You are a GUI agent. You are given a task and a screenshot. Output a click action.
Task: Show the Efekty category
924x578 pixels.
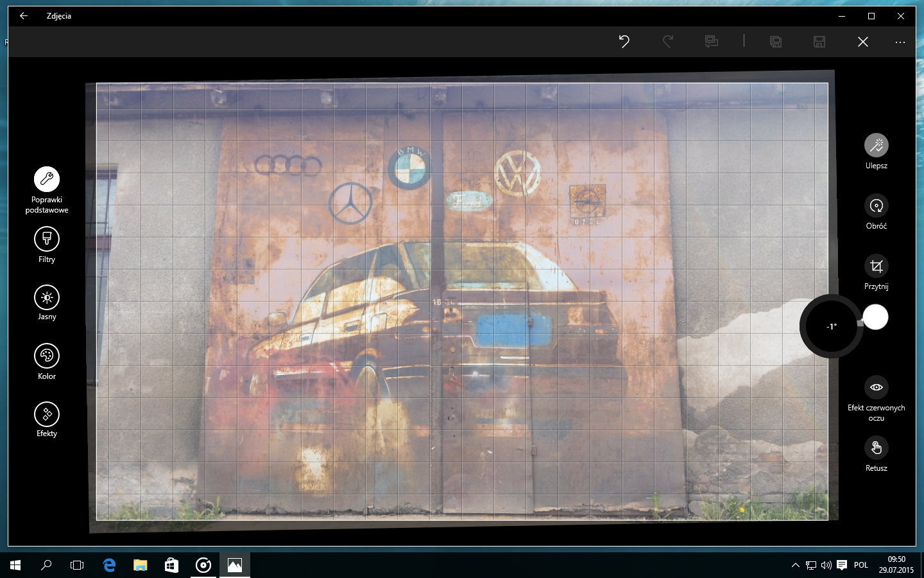click(x=47, y=419)
